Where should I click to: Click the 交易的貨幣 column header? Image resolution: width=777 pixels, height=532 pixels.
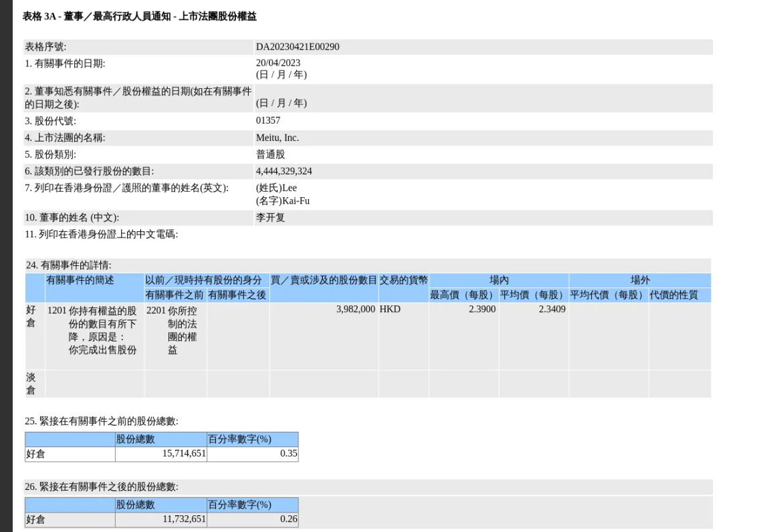[403, 281]
